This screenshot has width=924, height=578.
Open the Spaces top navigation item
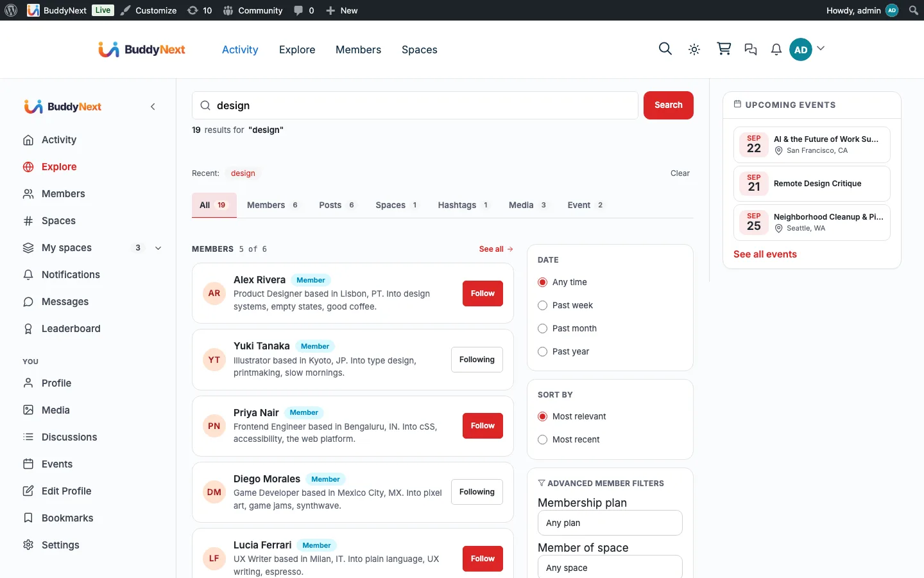[x=420, y=49]
